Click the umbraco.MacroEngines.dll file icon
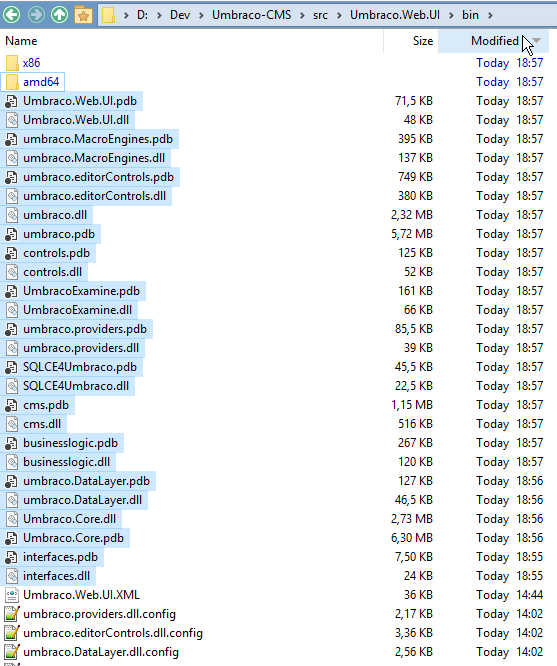Screen dimensions: 557x666 click(x=12, y=158)
